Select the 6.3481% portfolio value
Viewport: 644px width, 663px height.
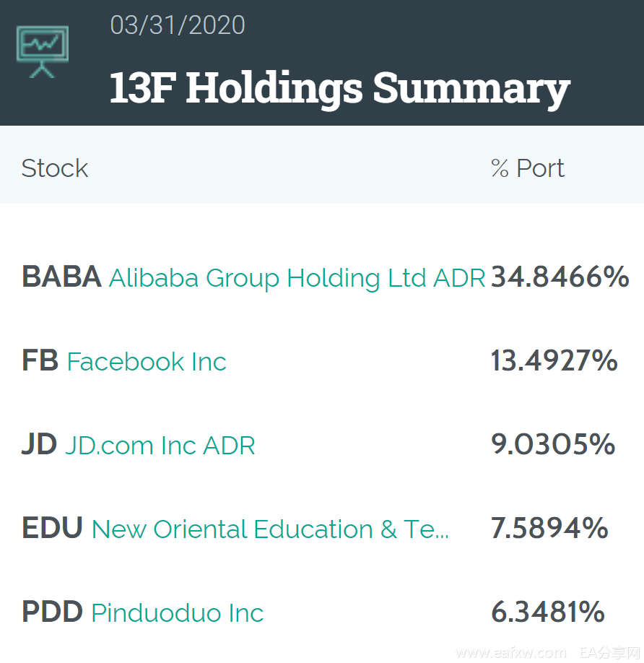pyautogui.click(x=548, y=612)
